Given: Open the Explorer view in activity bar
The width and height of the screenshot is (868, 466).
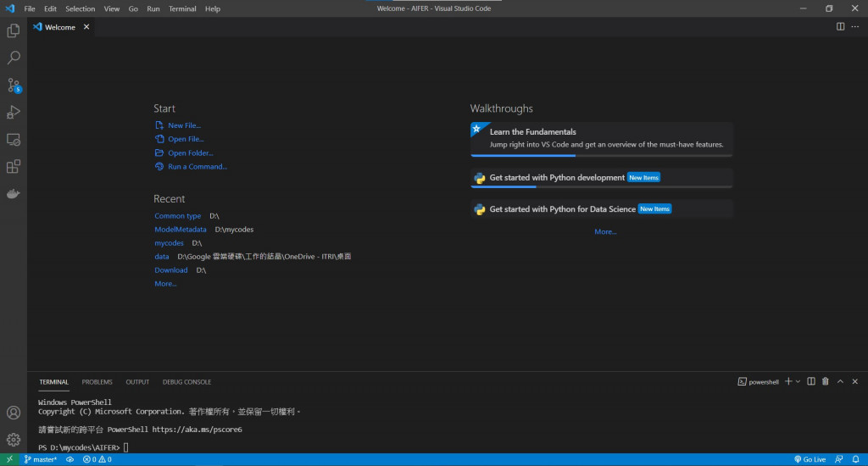Looking at the screenshot, I should pyautogui.click(x=14, y=31).
